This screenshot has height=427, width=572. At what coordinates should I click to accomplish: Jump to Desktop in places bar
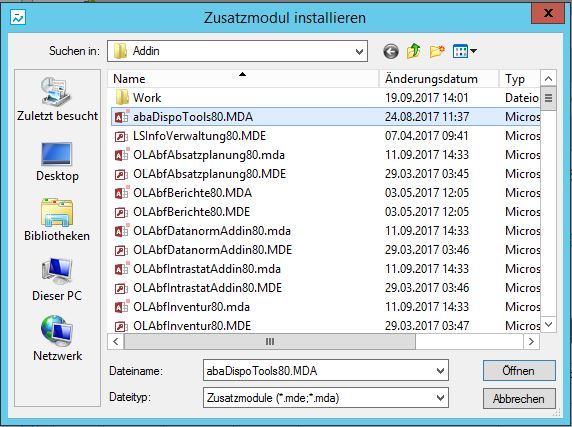(x=57, y=162)
